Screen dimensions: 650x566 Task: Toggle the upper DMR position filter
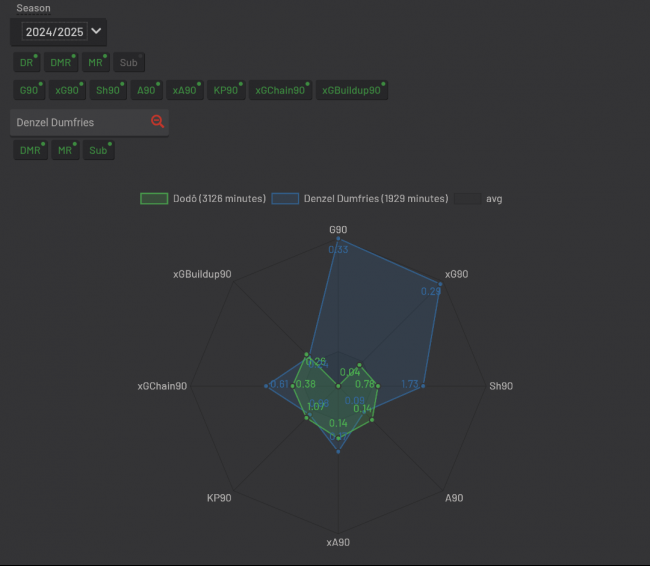pyautogui.click(x=61, y=62)
